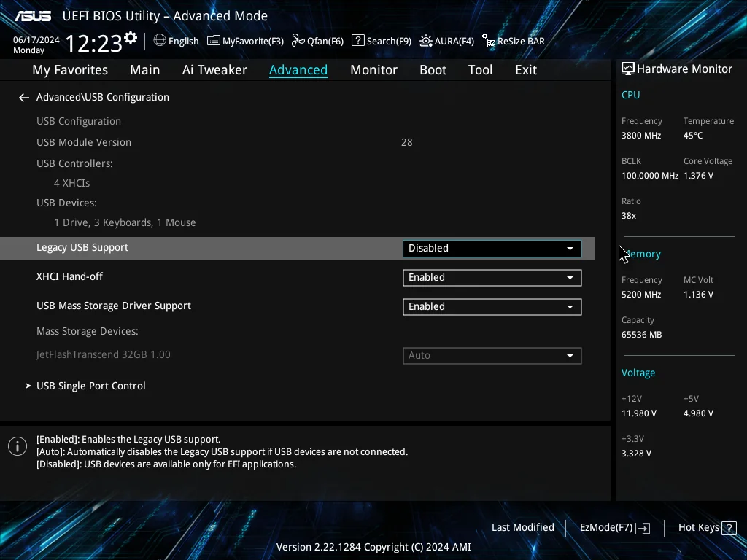747x560 pixels.
Task: Click the CPU section heading
Action: pyautogui.click(x=630, y=95)
